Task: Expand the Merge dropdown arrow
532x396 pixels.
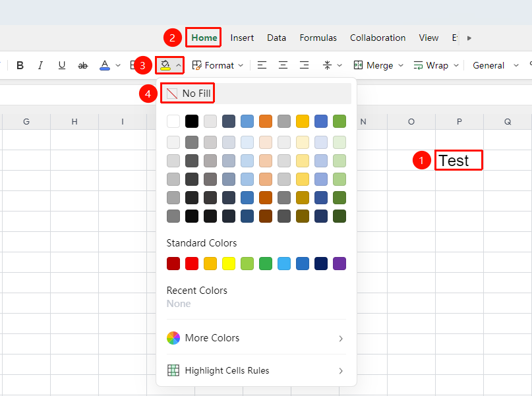Action: point(401,65)
